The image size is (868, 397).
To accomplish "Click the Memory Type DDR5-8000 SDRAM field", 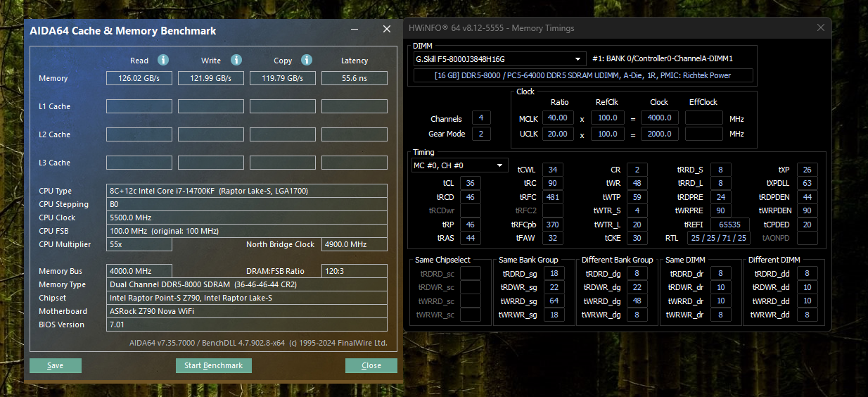I will tap(247, 284).
